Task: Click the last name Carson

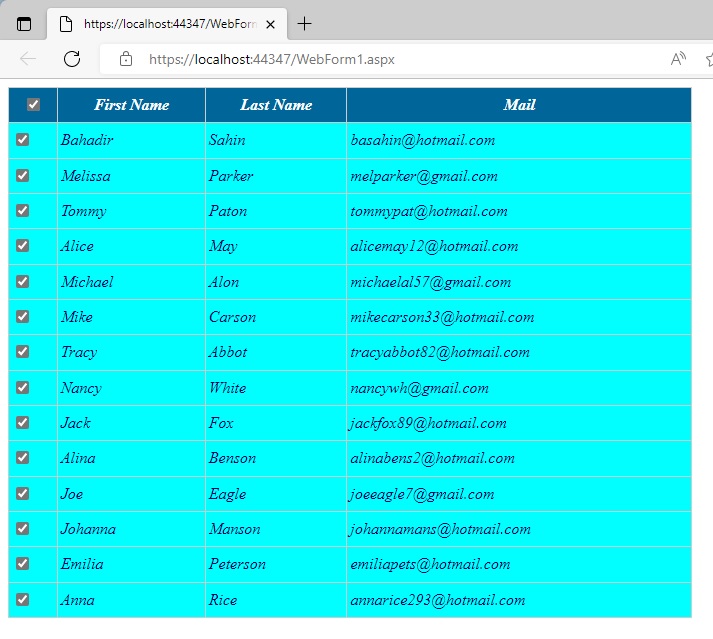Action: coord(232,317)
